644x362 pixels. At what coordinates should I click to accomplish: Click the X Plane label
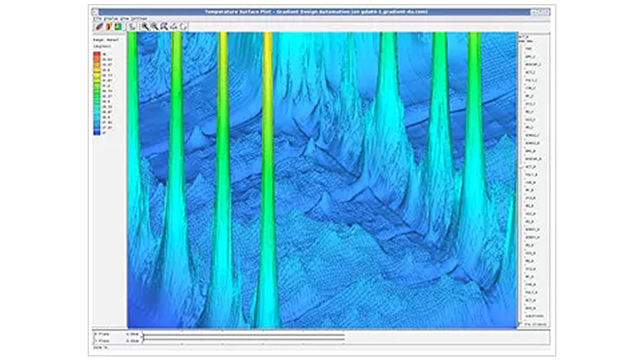click(x=102, y=334)
